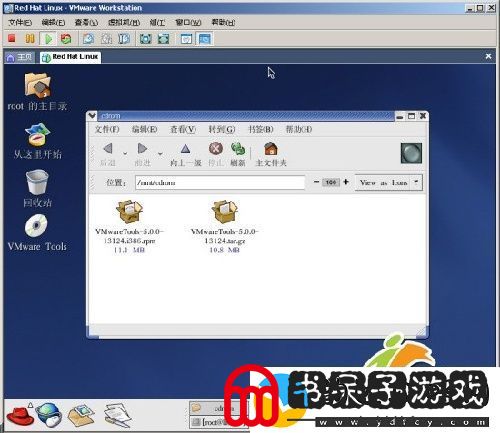This screenshot has height=433, width=500.
Task: Click the quick switch mode toolbar icon
Action: [x=163, y=39]
